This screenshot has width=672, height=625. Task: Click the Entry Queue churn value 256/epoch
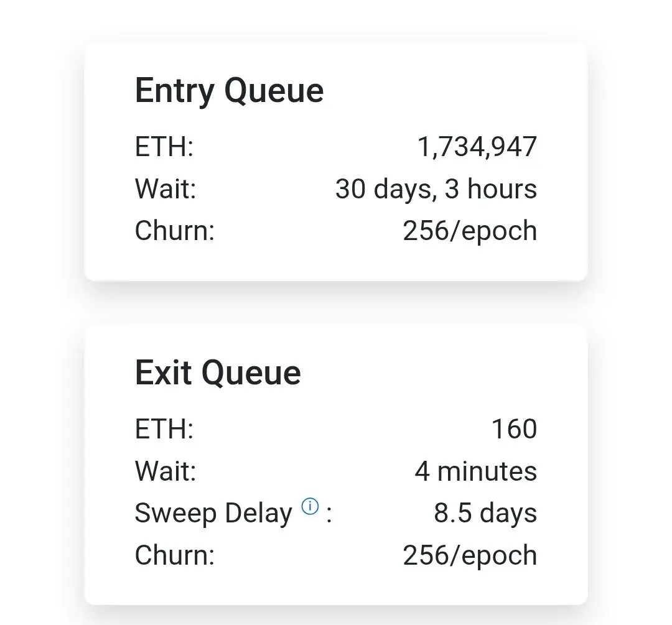click(x=470, y=231)
